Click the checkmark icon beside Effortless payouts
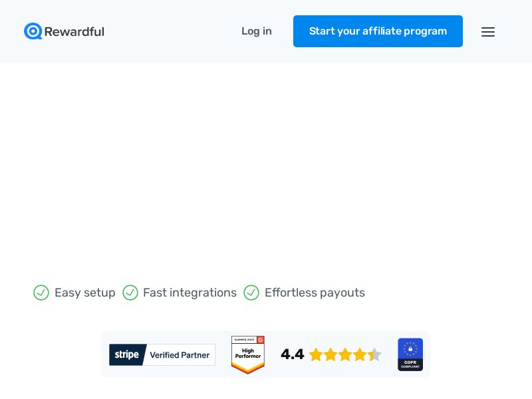Viewport: 532px width, 399px height. [x=251, y=293]
